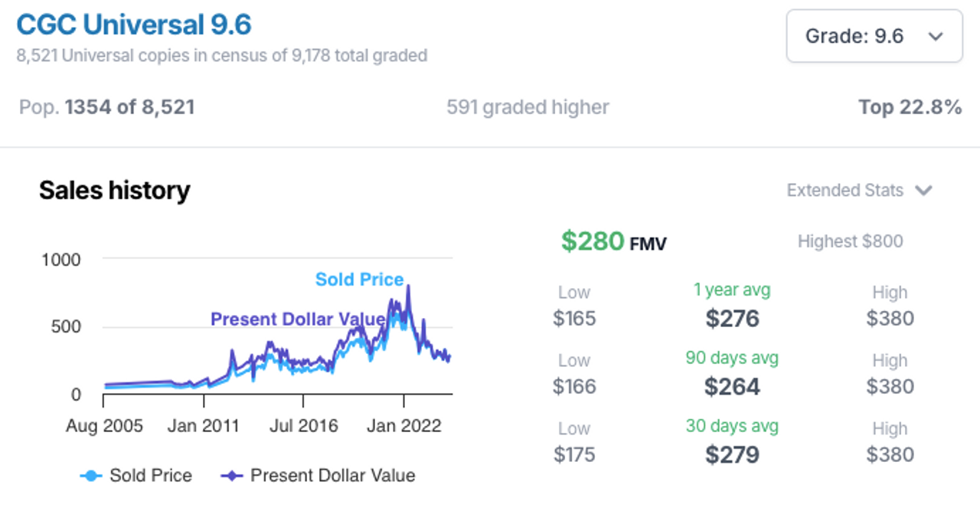Click the Extended Stats chevron arrow
This screenshot has width=980, height=511.
pos(923,190)
